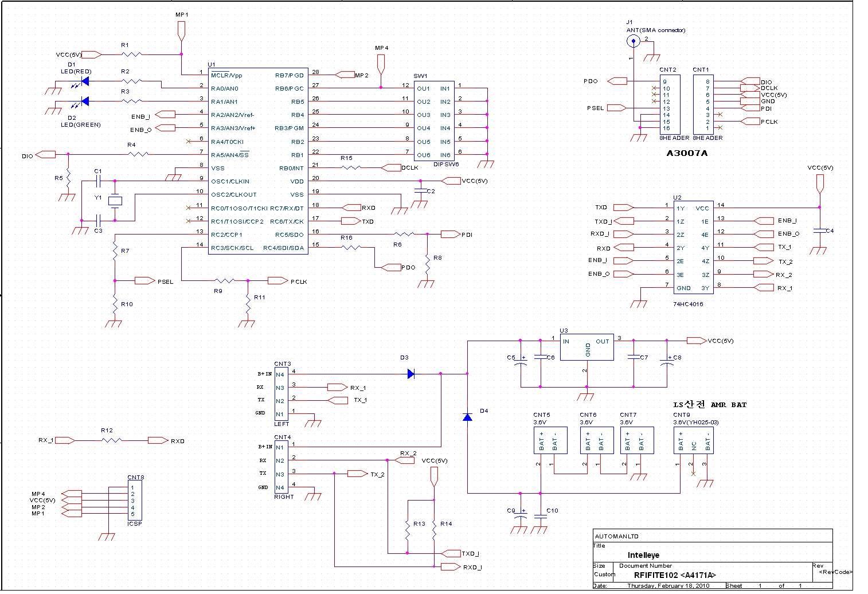Select the PSEL port beside R7
The width and height of the screenshot is (868, 594).
pos(144,281)
